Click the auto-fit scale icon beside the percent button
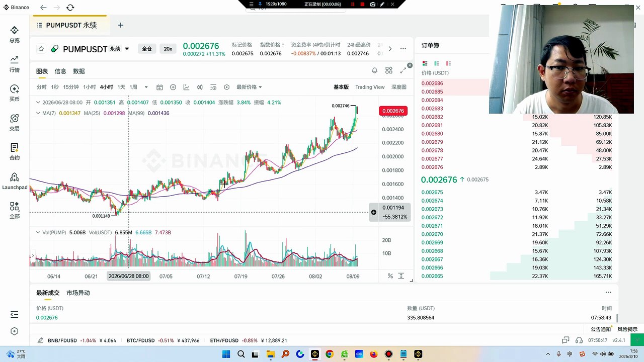The width and height of the screenshot is (644, 362). pos(401,276)
